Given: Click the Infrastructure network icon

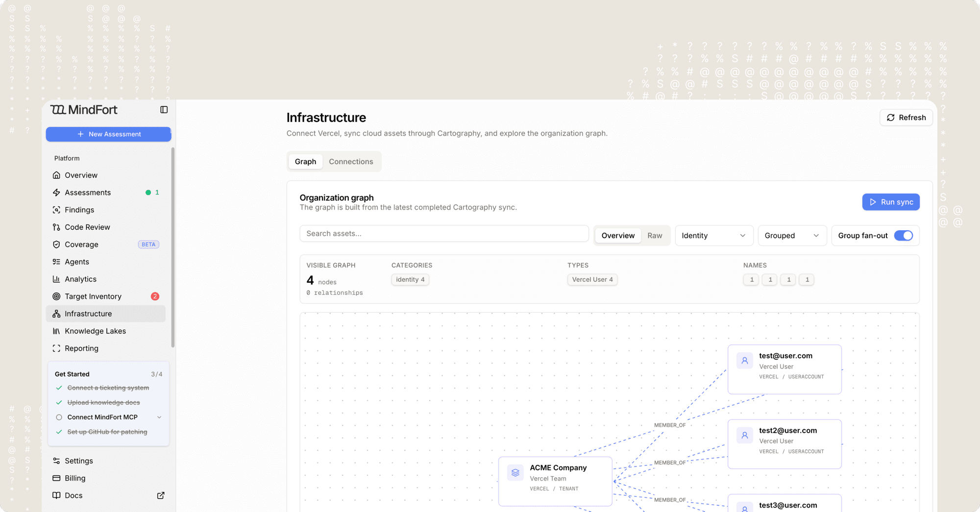Looking at the screenshot, I should (56, 314).
